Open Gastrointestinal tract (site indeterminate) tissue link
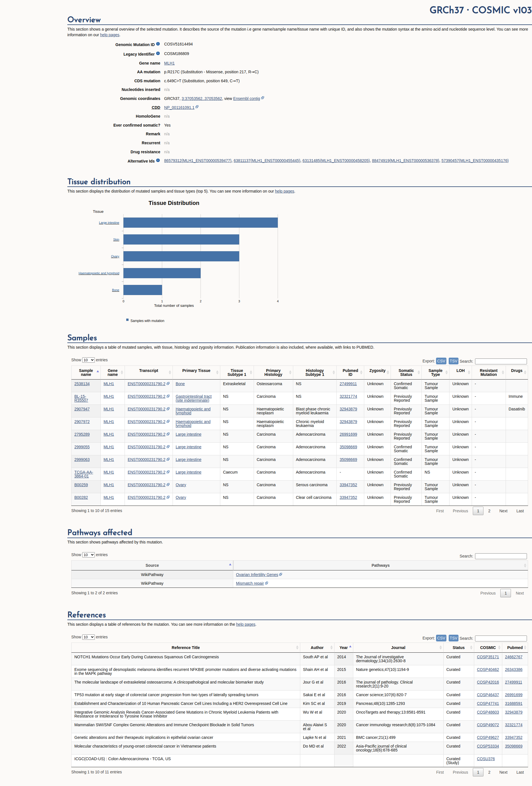Image resolution: width=532 pixels, height=786 pixels. pos(193,398)
